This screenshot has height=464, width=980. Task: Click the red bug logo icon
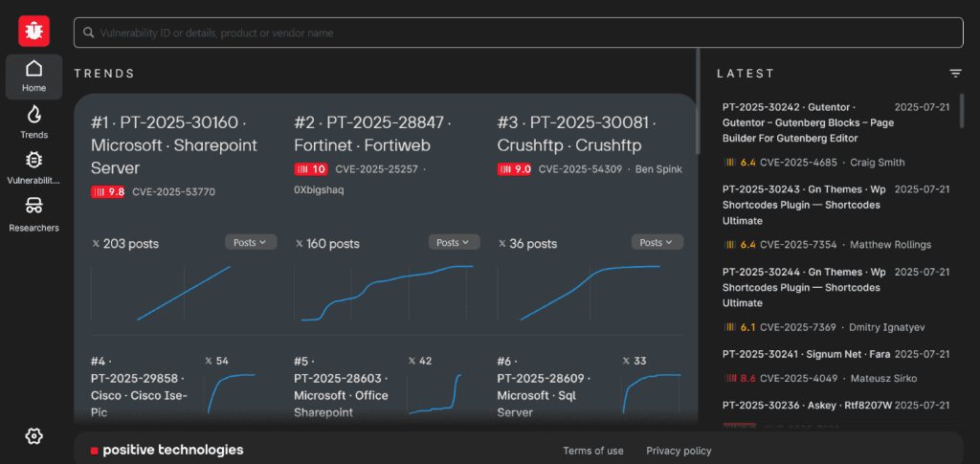point(33,32)
